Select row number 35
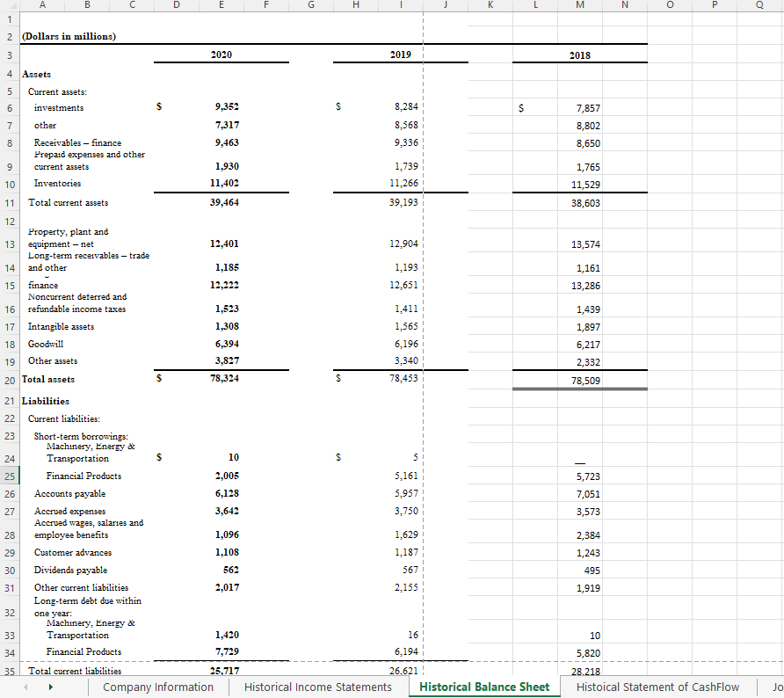Image resolution: width=784 pixels, height=698 pixels. tap(9, 669)
